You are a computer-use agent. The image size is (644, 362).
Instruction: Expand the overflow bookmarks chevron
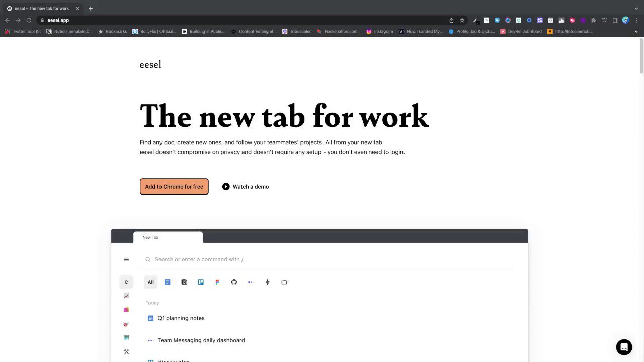[x=636, y=31]
